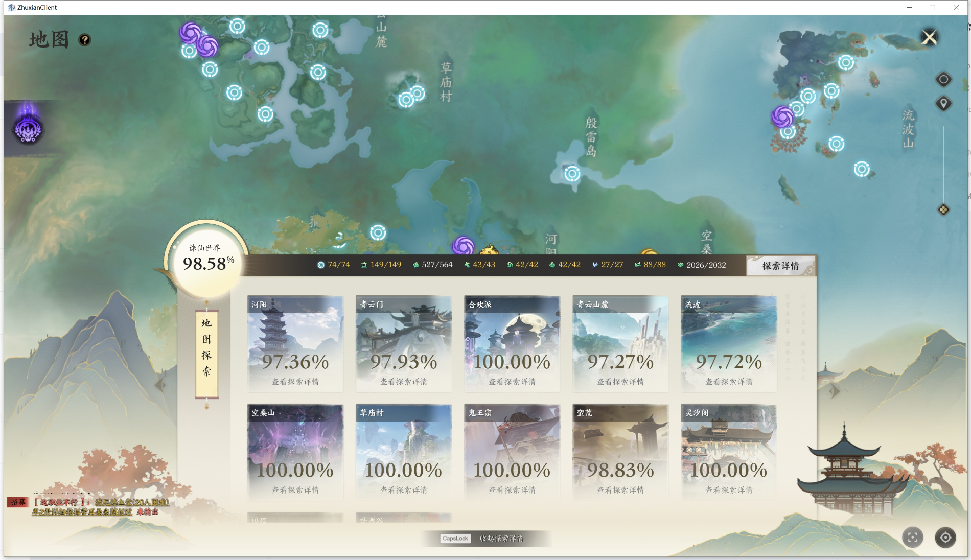Viewport: 971px width, 560px height.
Task: View 查看探索详情 under 灵汐阁
Action: tap(729, 490)
